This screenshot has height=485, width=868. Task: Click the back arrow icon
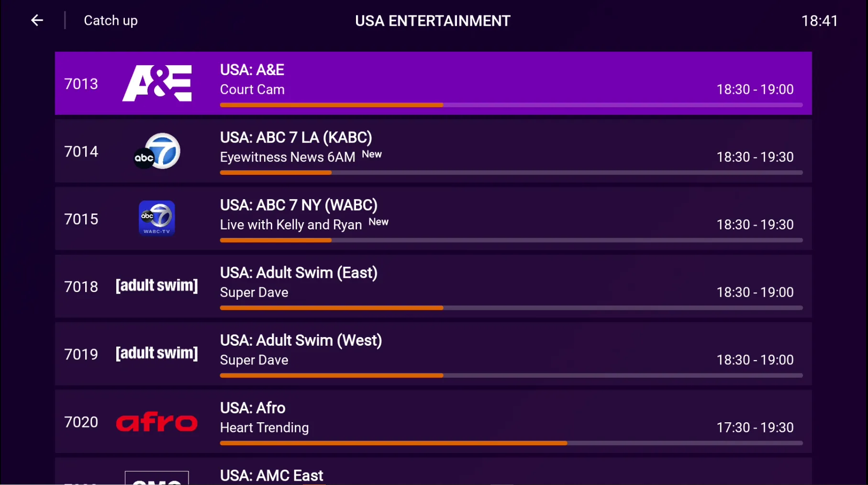[37, 20]
